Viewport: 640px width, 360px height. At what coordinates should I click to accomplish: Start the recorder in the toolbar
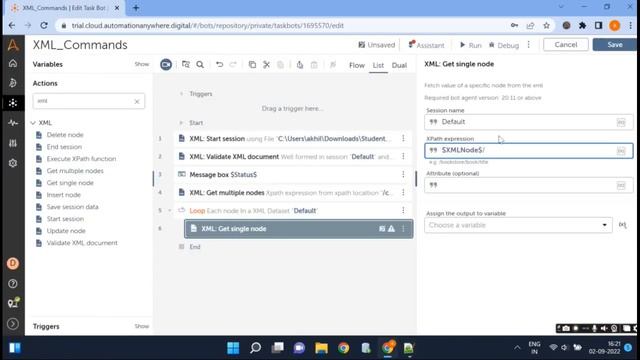pyautogui.click(x=166, y=64)
